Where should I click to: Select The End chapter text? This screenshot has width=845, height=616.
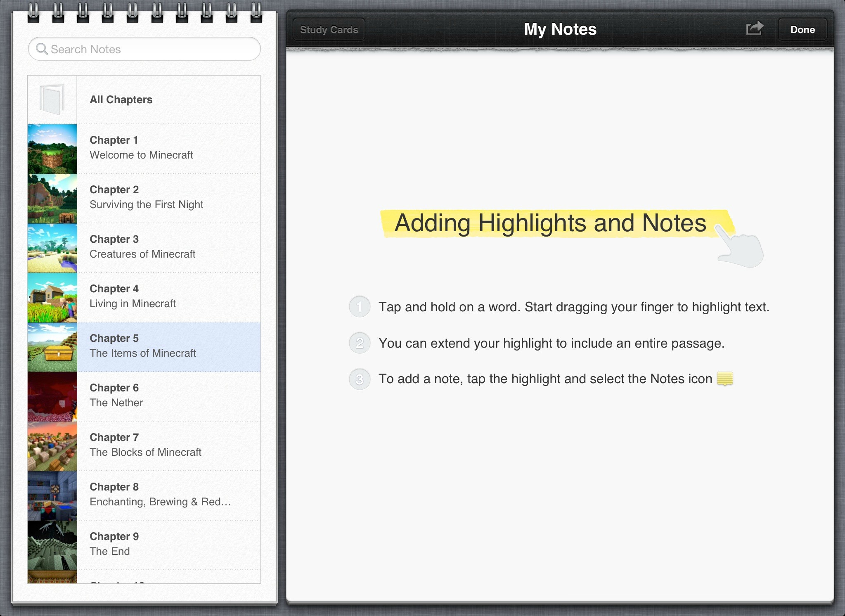(110, 551)
